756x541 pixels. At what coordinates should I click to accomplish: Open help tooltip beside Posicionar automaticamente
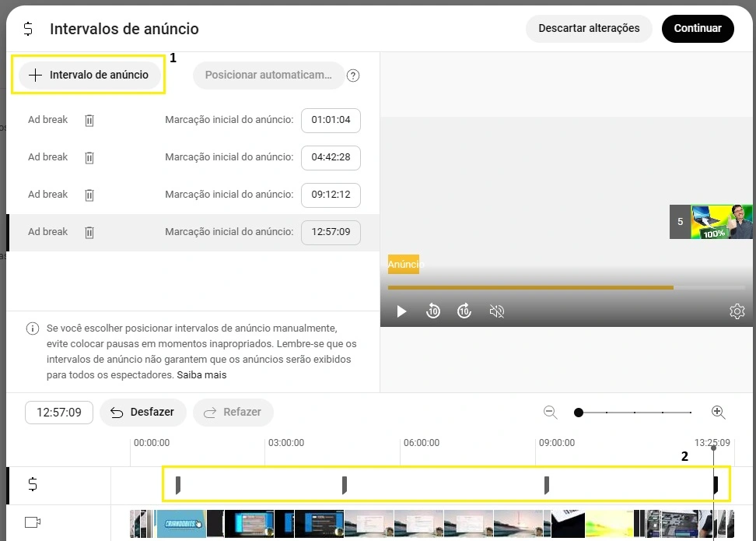353,76
